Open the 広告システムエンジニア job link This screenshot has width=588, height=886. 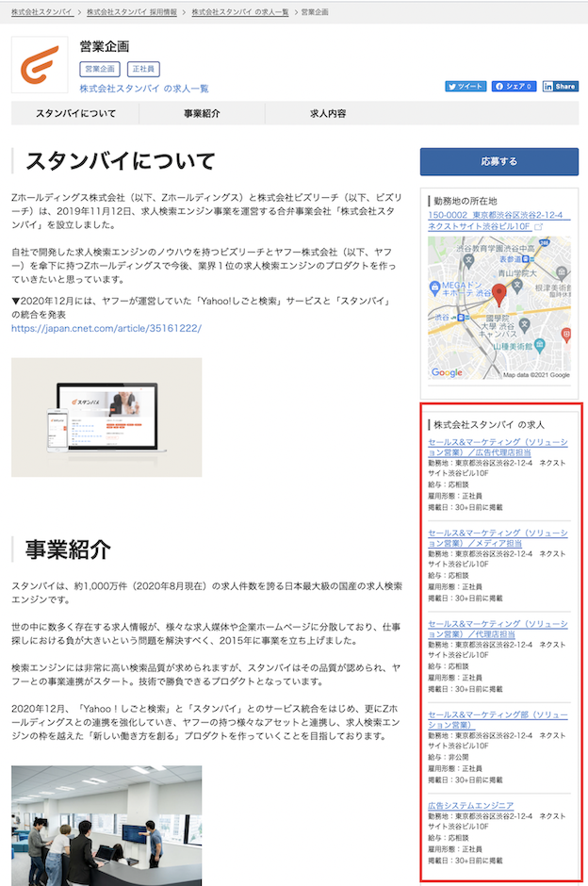click(470, 805)
